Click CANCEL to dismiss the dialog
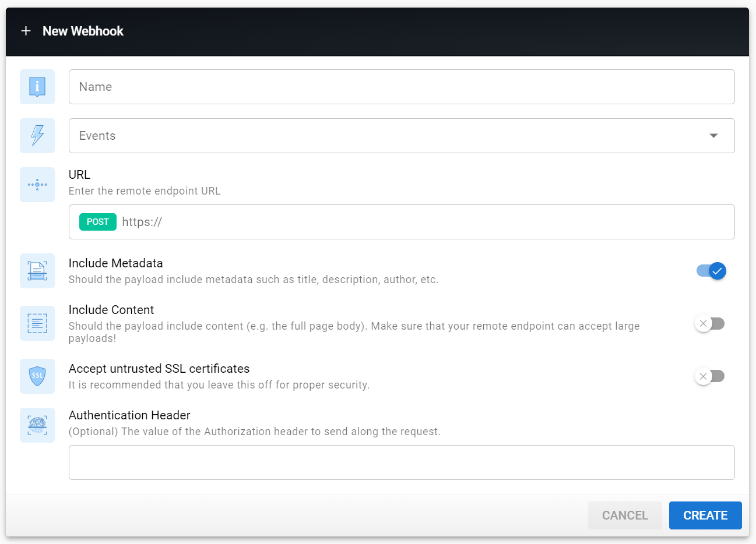This screenshot has height=544, width=756. click(x=625, y=515)
